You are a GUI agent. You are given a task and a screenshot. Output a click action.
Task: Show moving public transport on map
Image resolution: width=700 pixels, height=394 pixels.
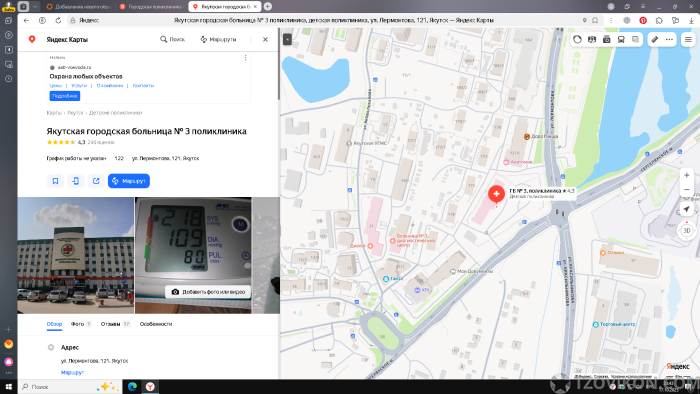coord(621,39)
